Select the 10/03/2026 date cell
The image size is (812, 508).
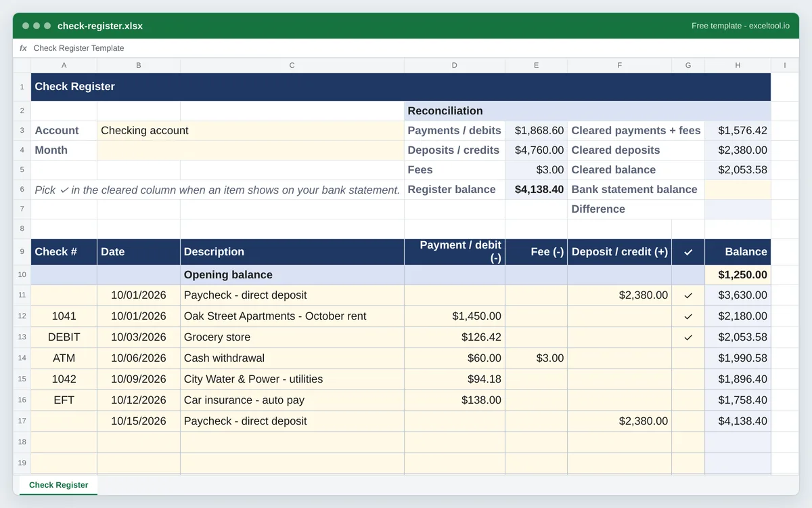pos(139,337)
